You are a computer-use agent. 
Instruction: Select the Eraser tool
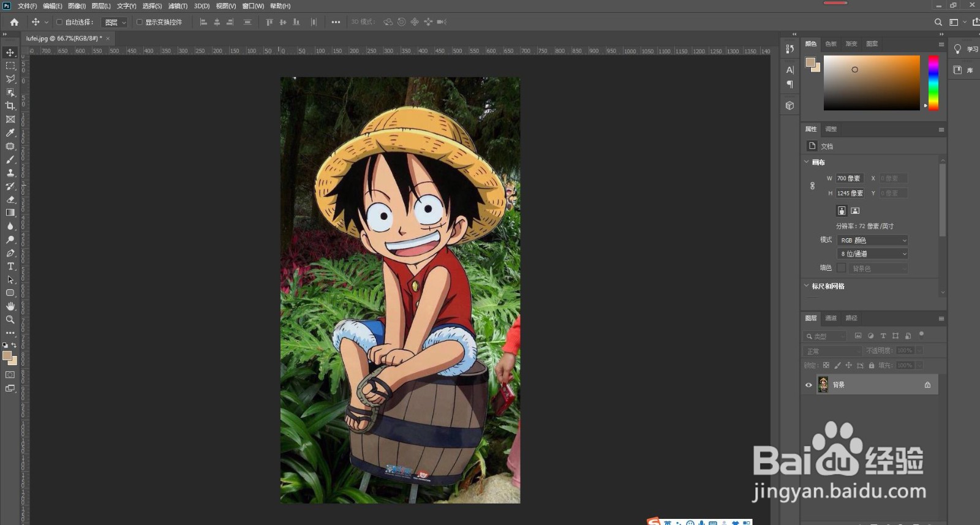[10, 200]
